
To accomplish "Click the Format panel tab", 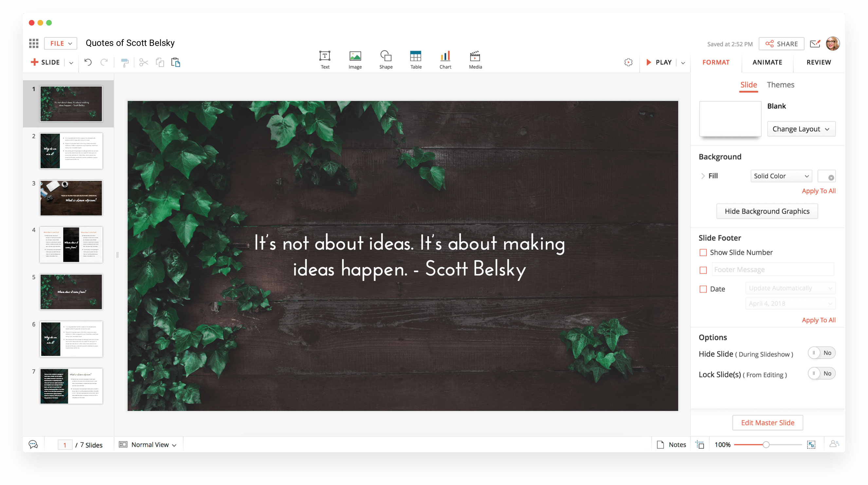I will tap(715, 62).
